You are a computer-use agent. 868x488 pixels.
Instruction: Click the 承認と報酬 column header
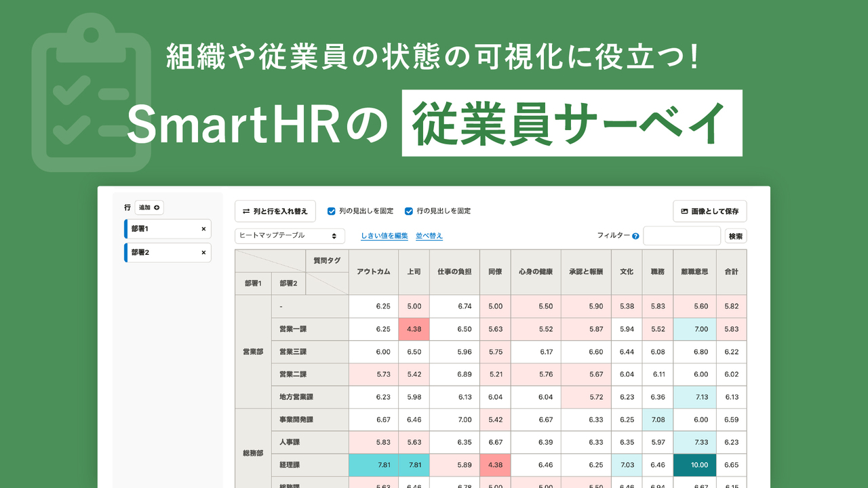click(x=586, y=272)
